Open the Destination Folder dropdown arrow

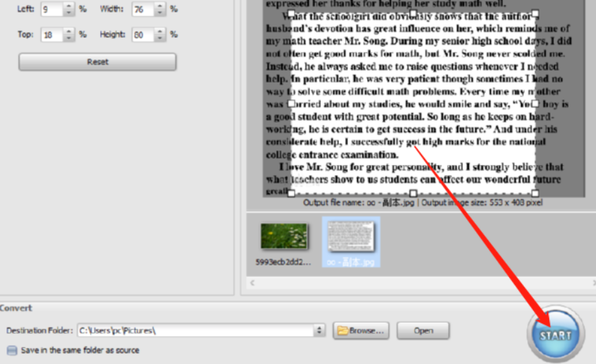[319, 330]
